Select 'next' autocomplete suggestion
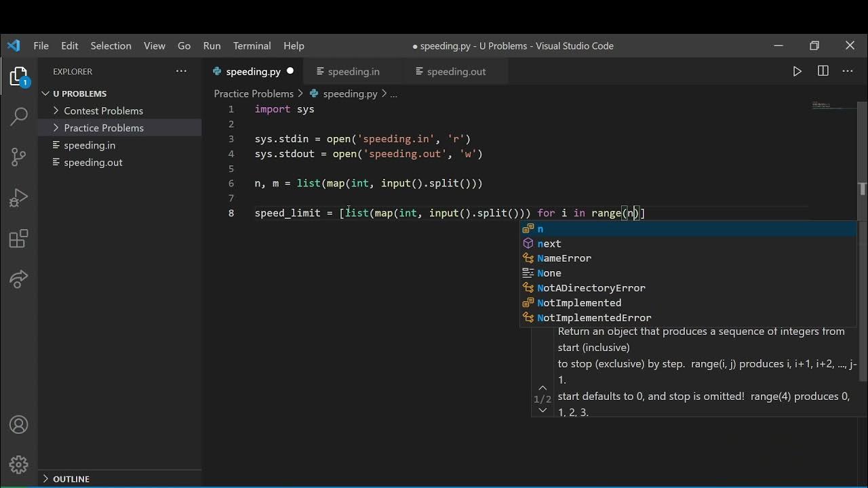 click(x=688, y=243)
